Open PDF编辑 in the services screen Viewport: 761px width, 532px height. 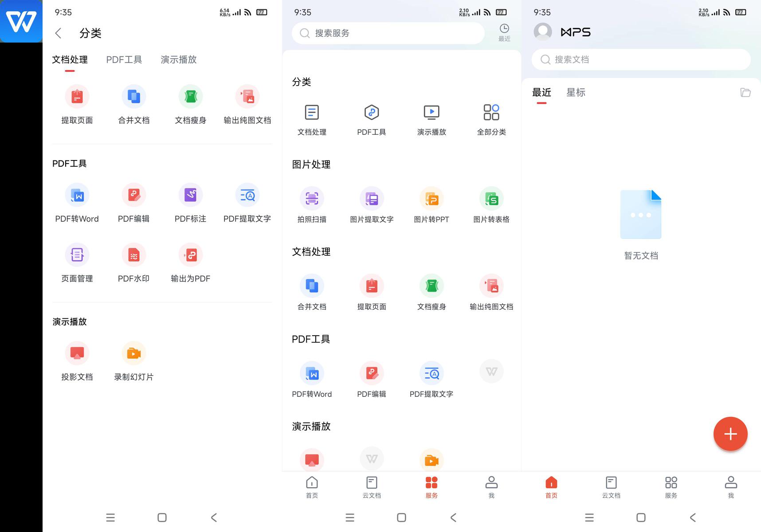pos(372,379)
